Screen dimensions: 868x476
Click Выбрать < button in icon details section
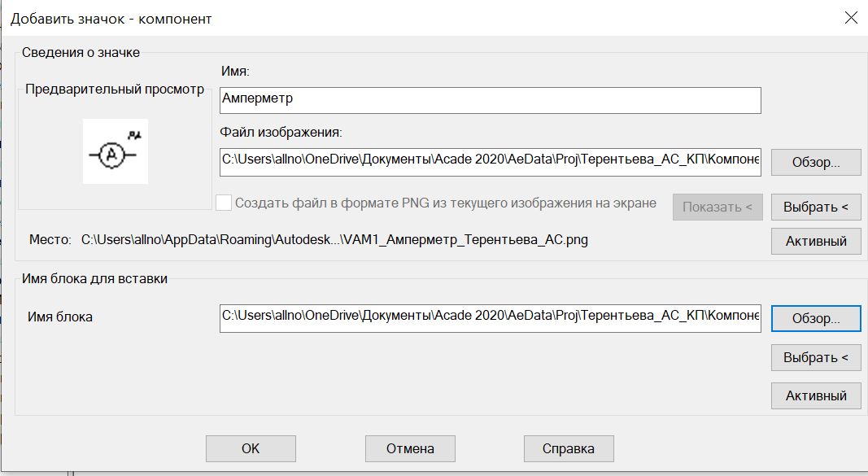816,207
